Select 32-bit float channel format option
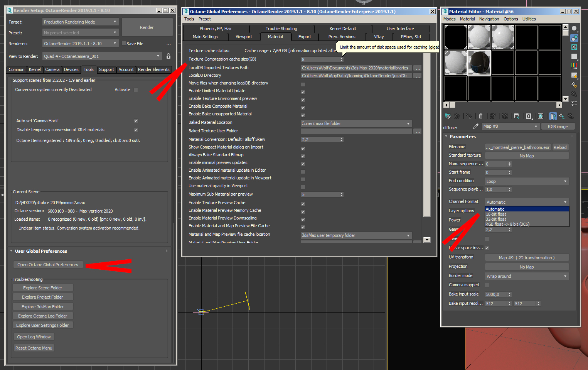 click(527, 219)
